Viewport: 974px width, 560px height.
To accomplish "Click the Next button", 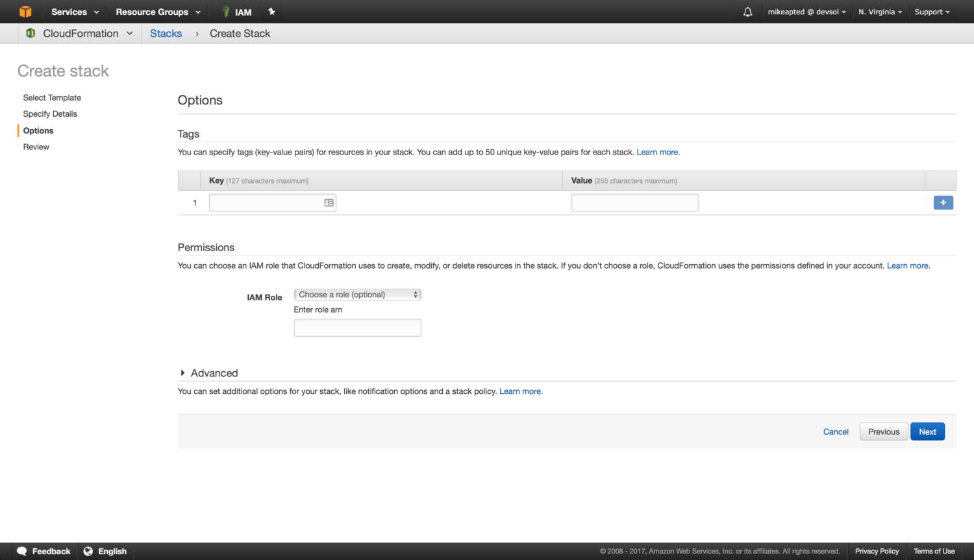I will pos(927,432).
